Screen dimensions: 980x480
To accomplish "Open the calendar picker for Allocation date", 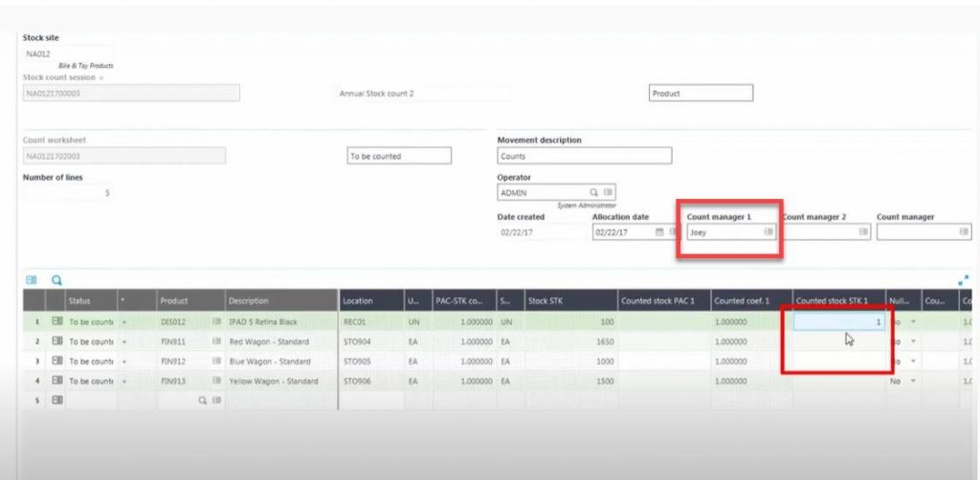I will 658,232.
